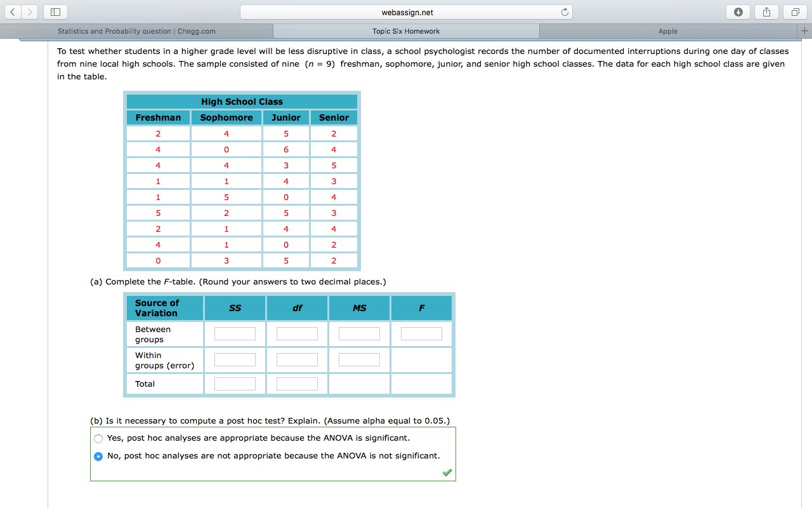Click the Senior column header

point(334,117)
